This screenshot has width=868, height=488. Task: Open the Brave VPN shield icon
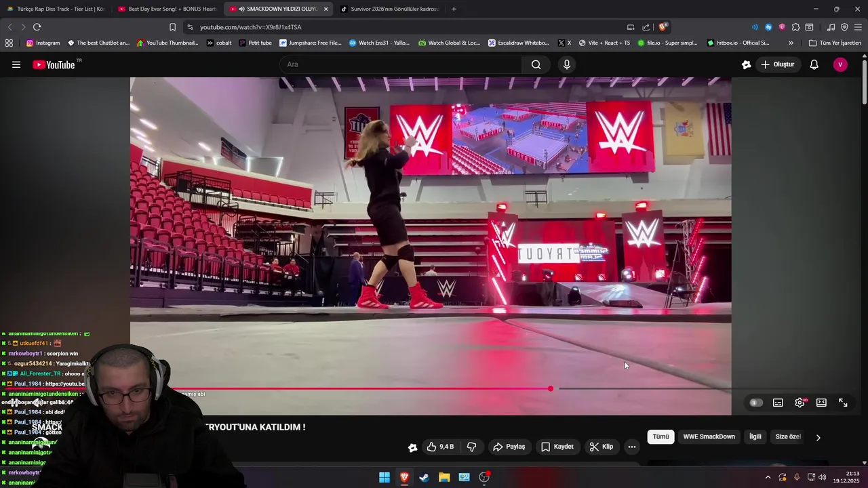pos(844,27)
